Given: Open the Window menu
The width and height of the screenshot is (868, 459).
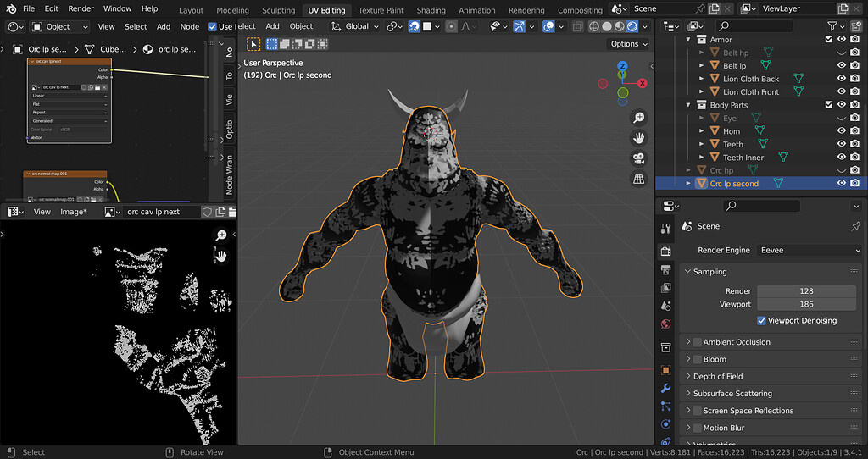Looking at the screenshot, I should tap(117, 8).
